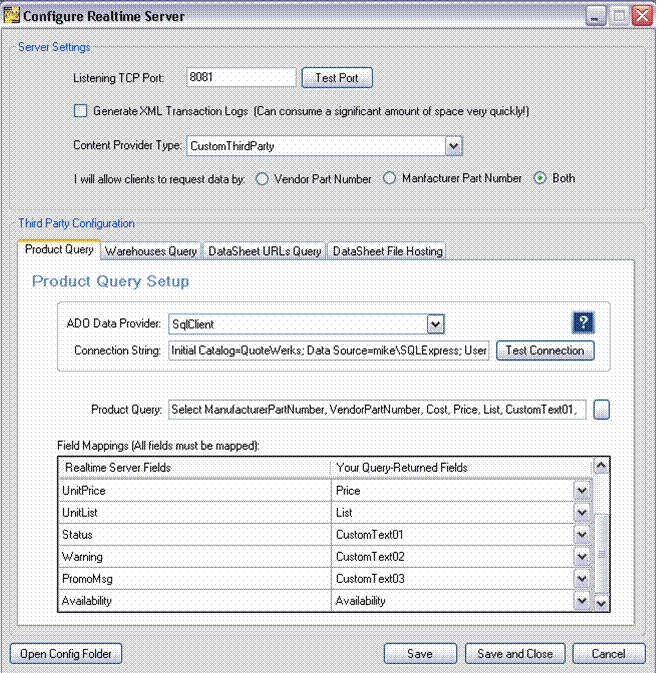657x673 pixels.
Task: Open Content Provider Type dropdown
Action: pos(454,146)
